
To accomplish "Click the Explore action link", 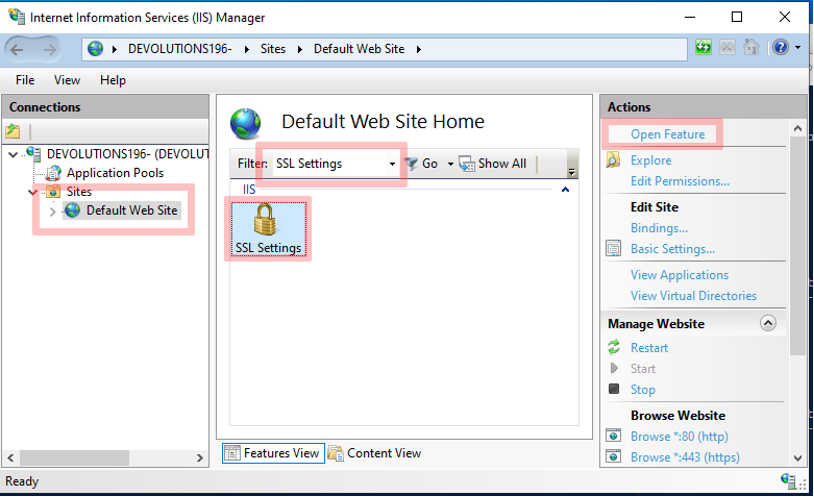I will [650, 160].
